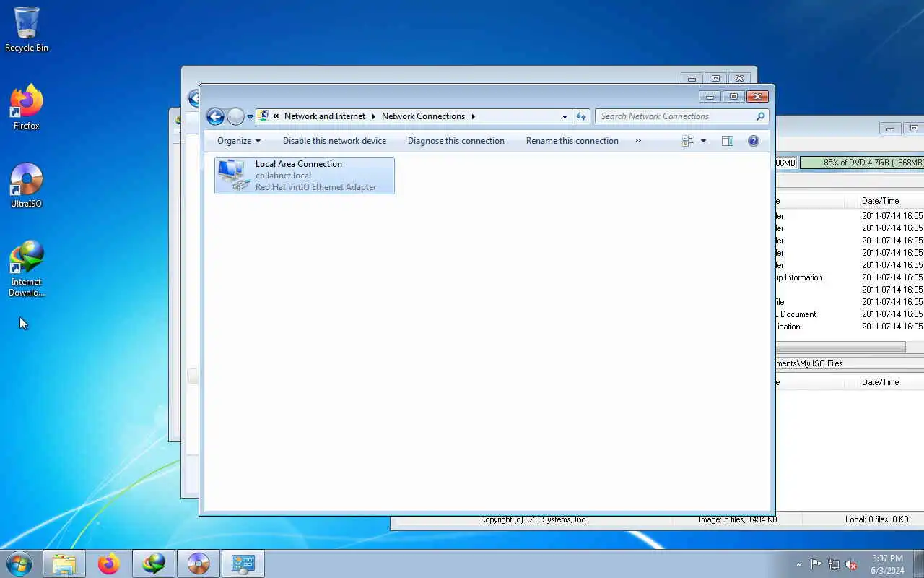Click Network Connections breadcrumb
The height and width of the screenshot is (578, 924).
pyautogui.click(x=423, y=116)
